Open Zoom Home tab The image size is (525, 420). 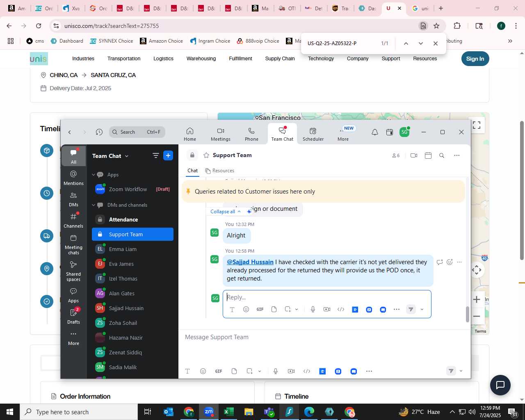pos(189,134)
